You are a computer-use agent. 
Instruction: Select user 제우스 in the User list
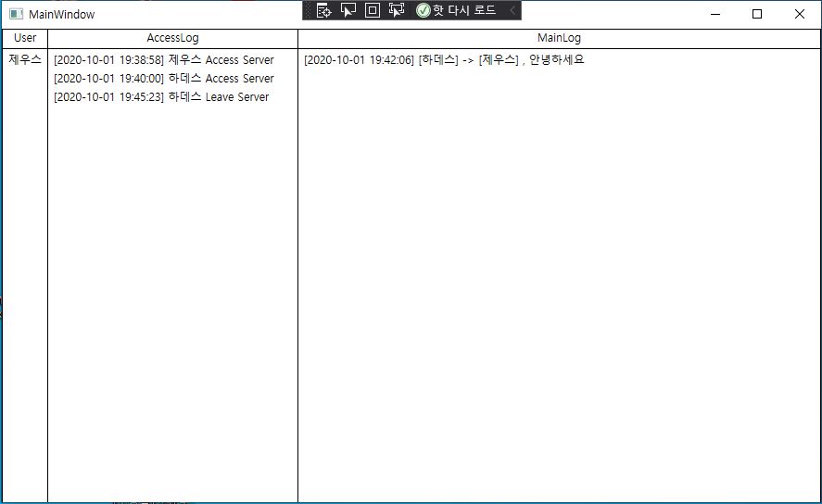(25, 59)
